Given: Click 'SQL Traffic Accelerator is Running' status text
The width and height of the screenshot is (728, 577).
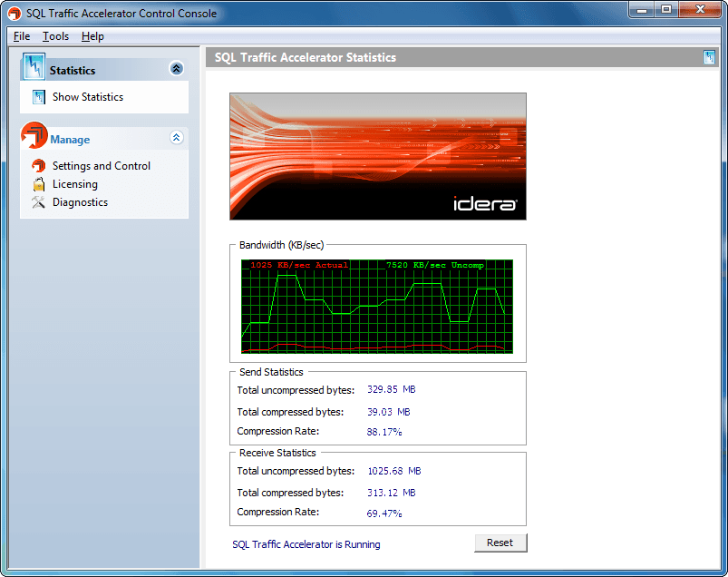Looking at the screenshot, I should (x=306, y=544).
